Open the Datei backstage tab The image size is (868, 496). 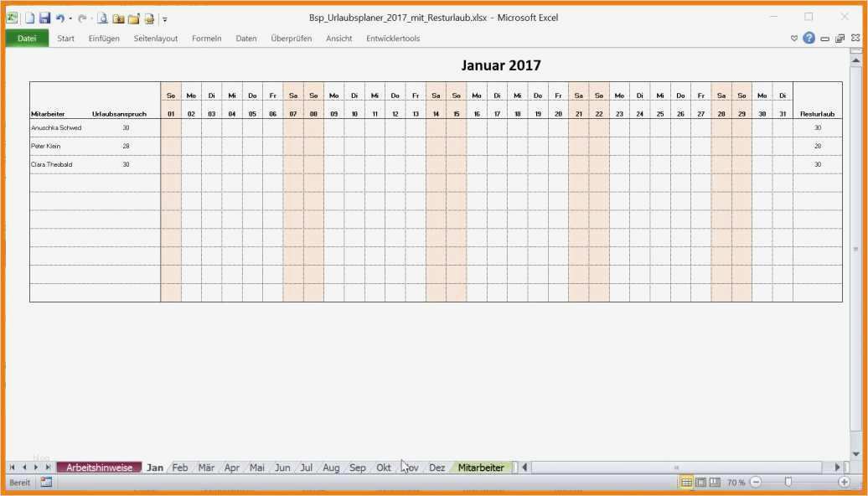click(27, 39)
